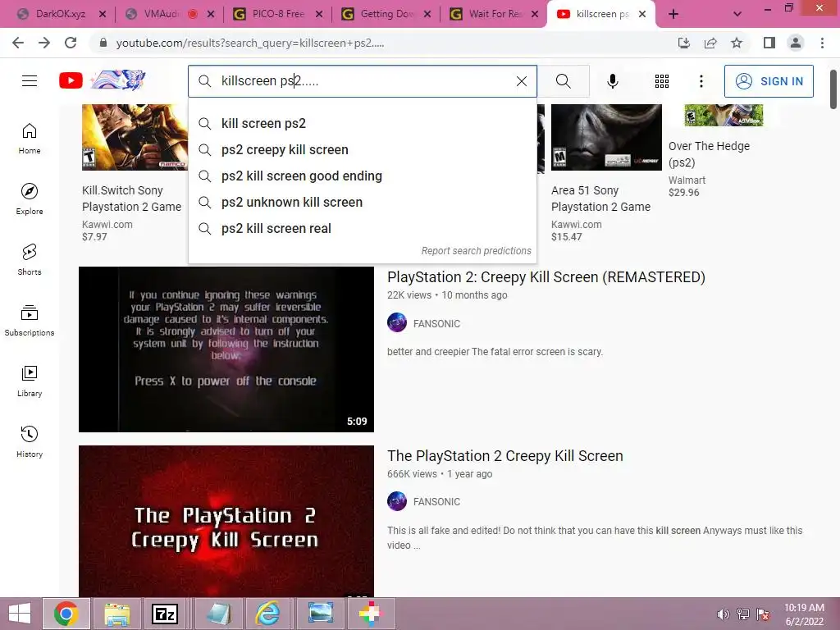Click the magnifier search button

pyautogui.click(x=563, y=81)
